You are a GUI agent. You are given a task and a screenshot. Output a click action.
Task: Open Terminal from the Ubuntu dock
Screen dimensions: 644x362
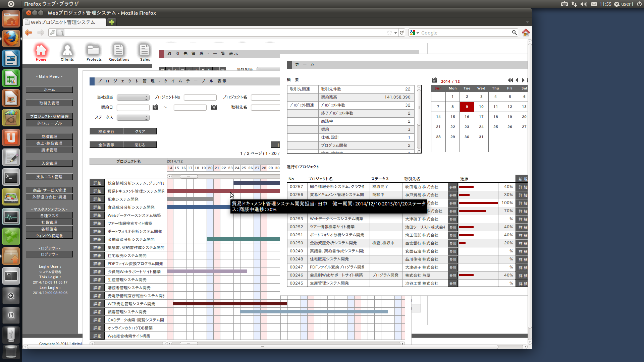click(x=11, y=177)
